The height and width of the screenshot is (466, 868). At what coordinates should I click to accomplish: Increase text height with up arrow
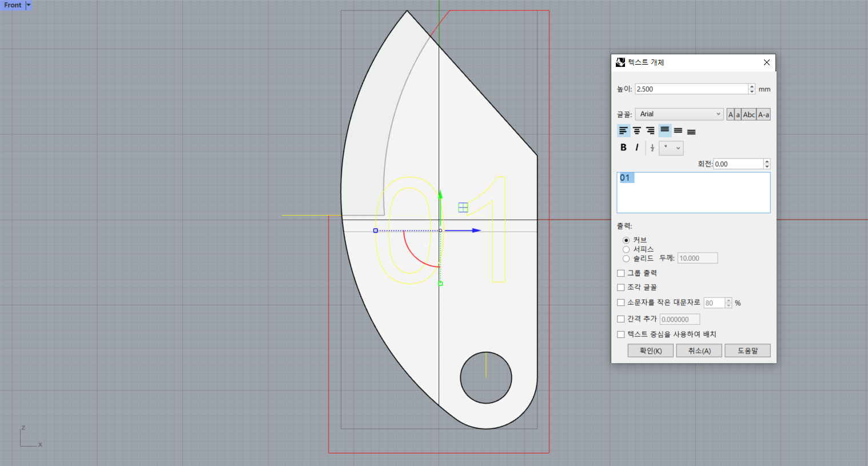coord(752,86)
